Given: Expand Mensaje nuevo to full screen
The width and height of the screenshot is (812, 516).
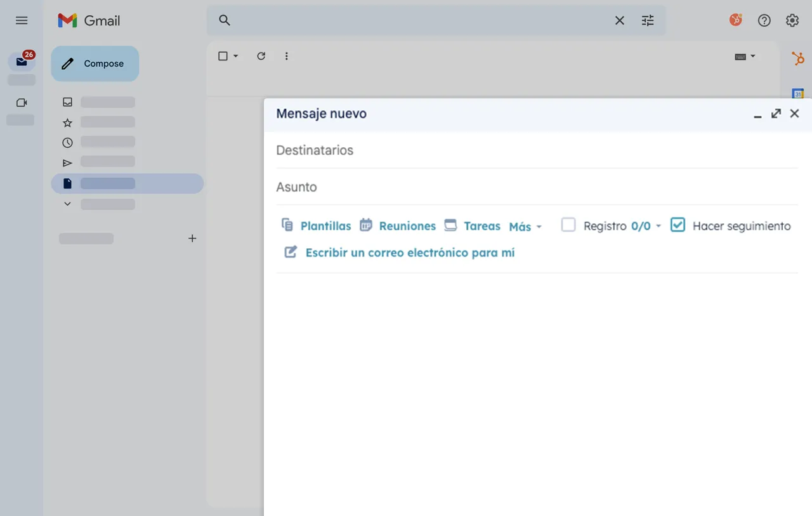Looking at the screenshot, I should 776,114.
